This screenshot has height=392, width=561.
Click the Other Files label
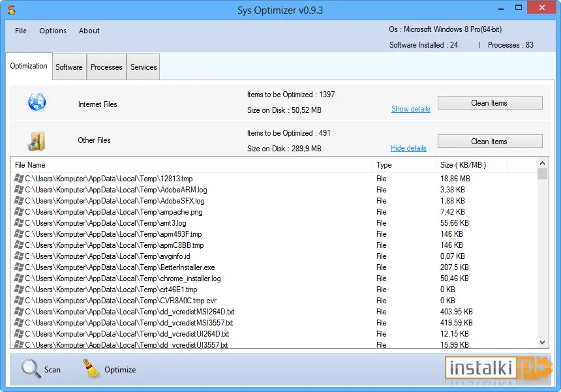pyautogui.click(x=94, y=140)
